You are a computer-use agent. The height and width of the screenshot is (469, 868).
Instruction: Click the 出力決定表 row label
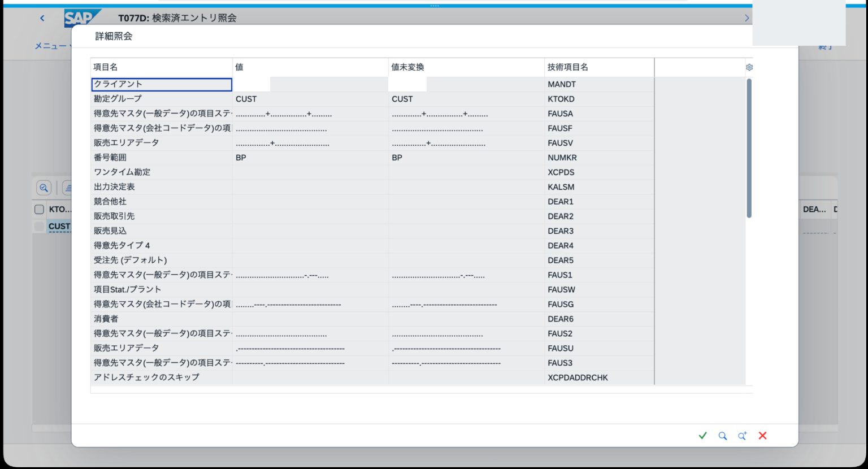pyautogui.click(x=114, y=187)
